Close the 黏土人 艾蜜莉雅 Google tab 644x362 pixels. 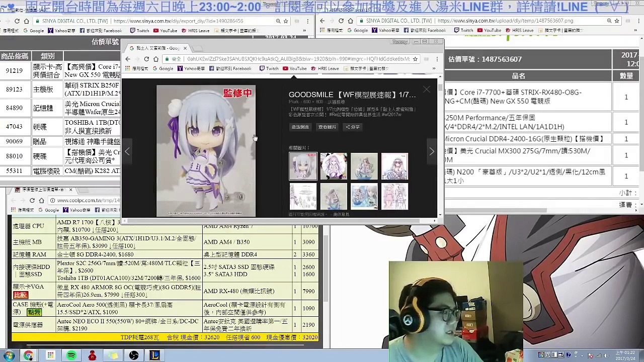[185, 48]
